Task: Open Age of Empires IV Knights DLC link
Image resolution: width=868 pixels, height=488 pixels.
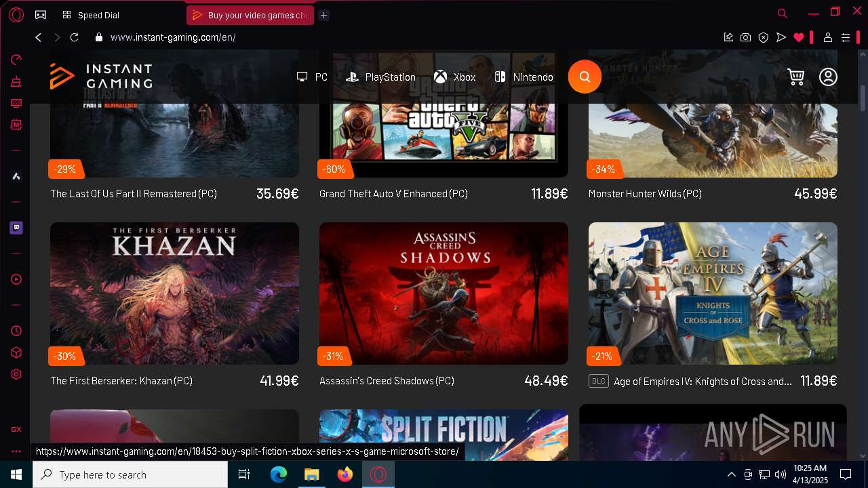Action: coord(703,382)
